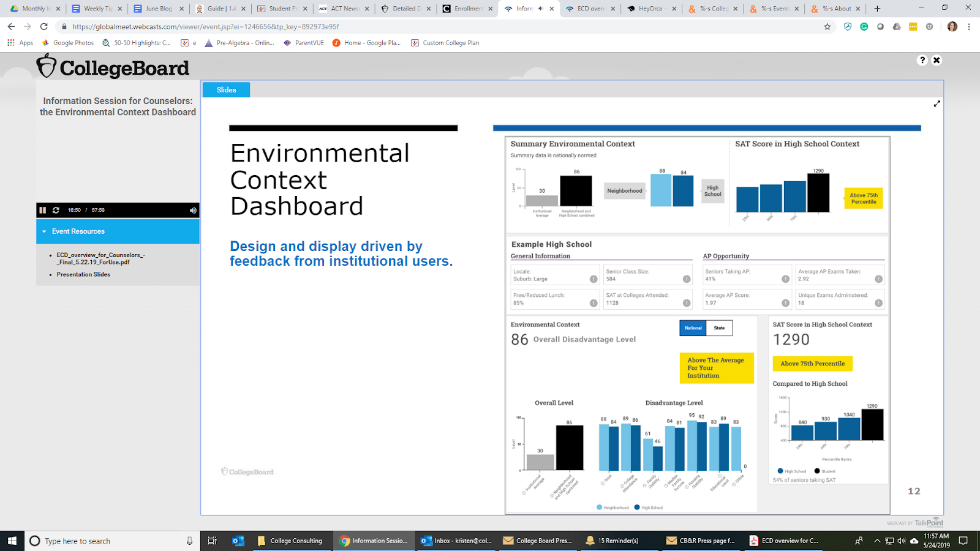The height and width of the screenshot is (551, 980).
Task: Click the shield extension icon
Action: (x=848, y=26)
